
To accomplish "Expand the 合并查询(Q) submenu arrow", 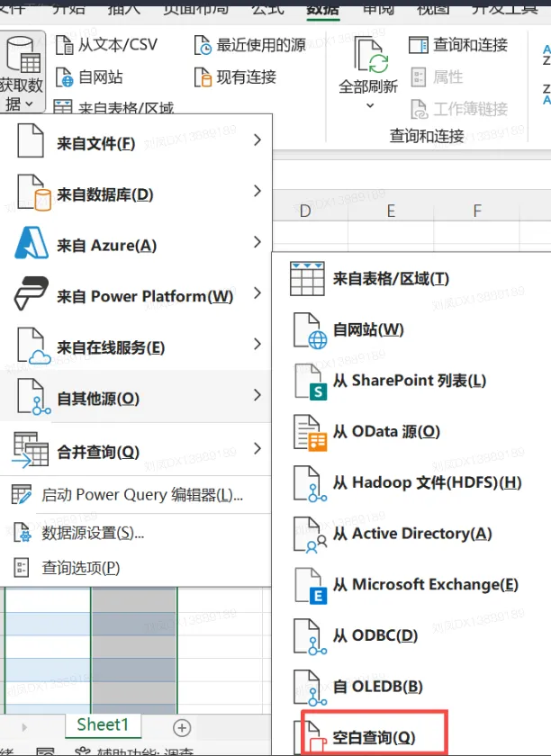I will (x=257, y=448).
